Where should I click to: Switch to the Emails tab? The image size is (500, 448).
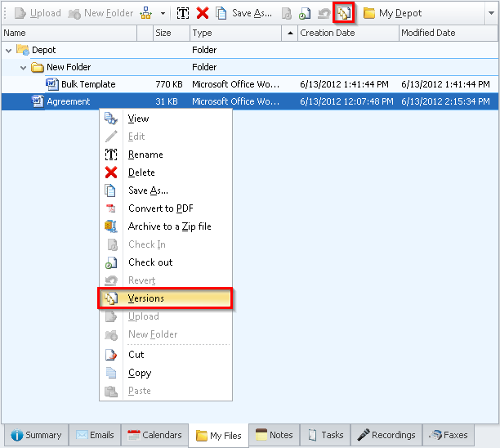pos(95,435)
